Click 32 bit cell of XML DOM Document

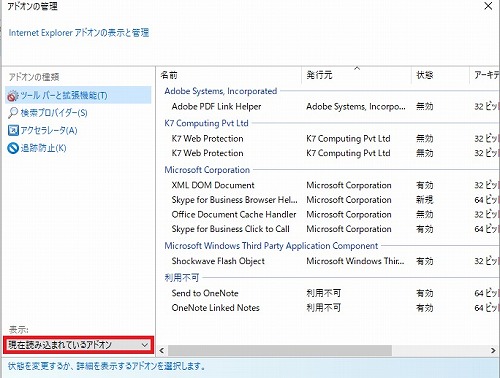pyautogui.click(x=487, y=185)
